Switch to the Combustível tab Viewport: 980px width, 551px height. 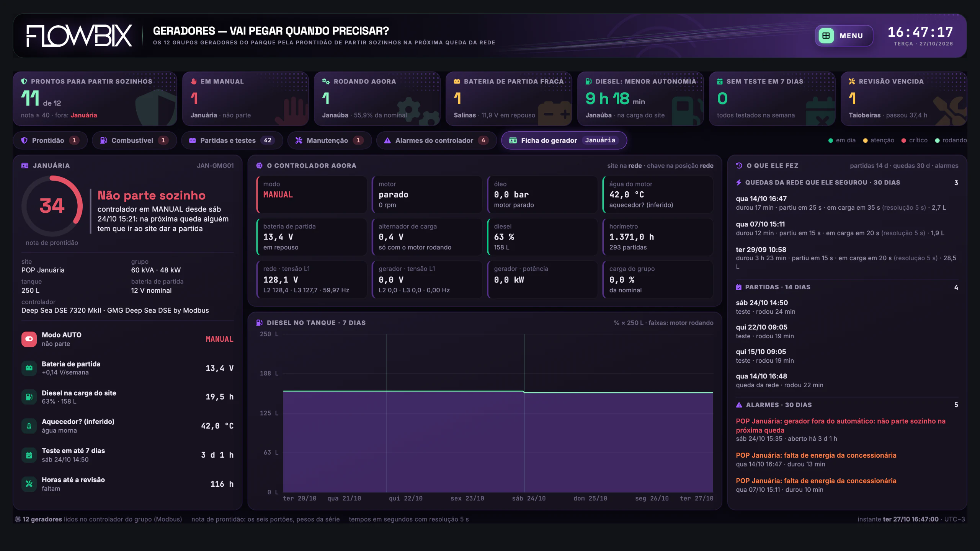(x=134, y=140)
